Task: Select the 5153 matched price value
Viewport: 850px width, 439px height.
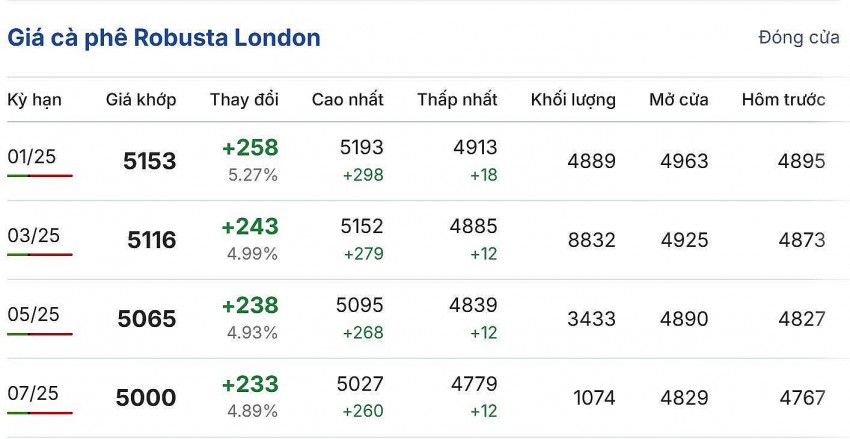Action: [149, 161]
